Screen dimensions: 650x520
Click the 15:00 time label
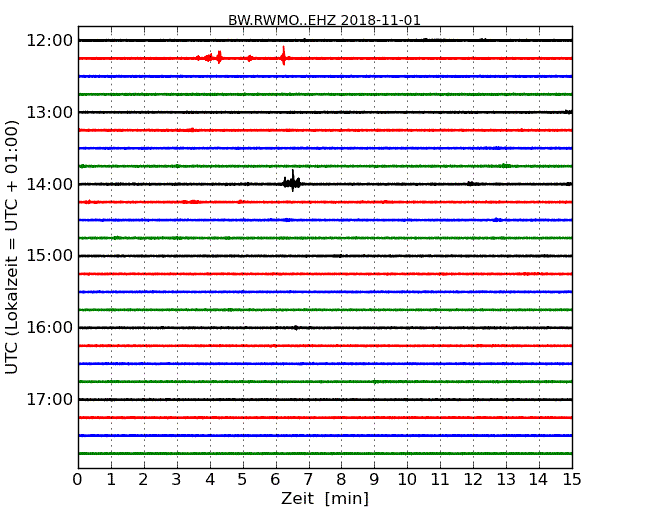point(49,255)
